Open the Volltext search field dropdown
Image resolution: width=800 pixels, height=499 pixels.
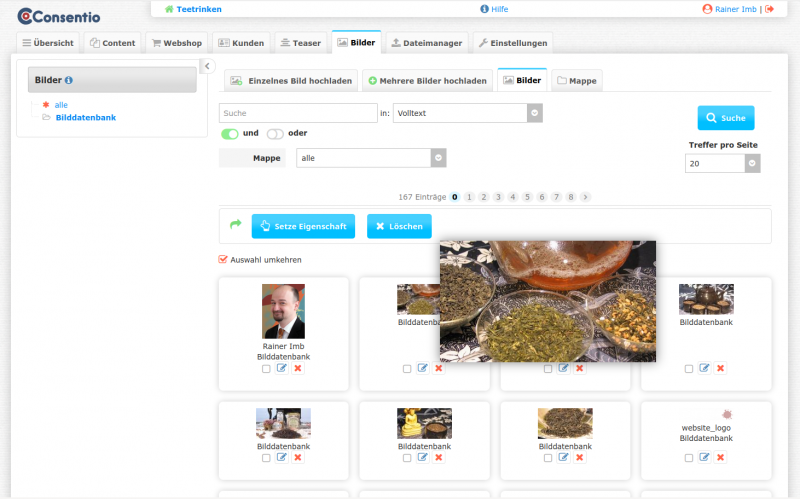point(535,113)
